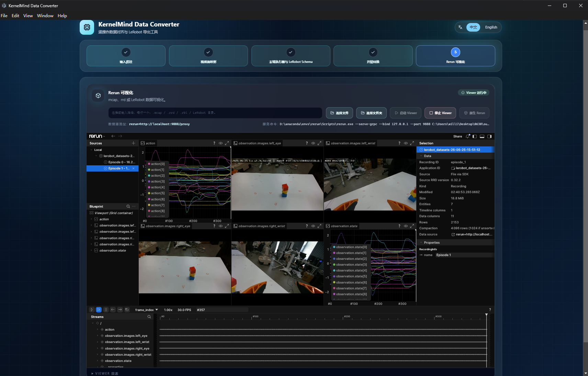Close Episode 1 recording with x
The height and width of the screenshot is (376, 588).
click(134, 168)
